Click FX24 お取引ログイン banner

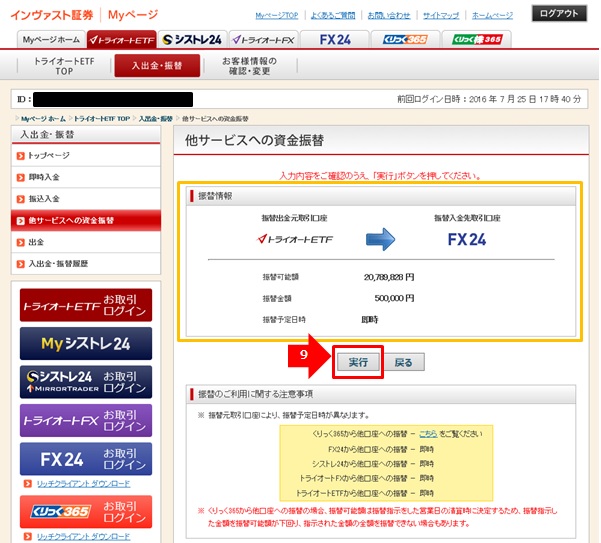click(86, 459)
